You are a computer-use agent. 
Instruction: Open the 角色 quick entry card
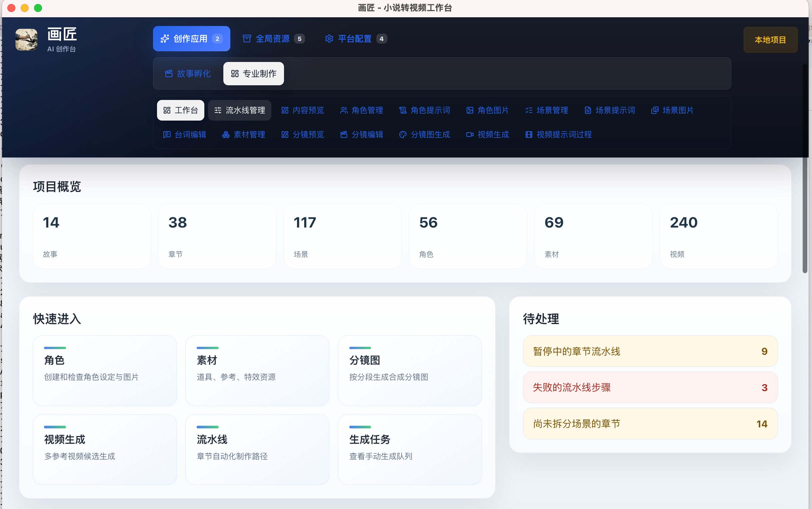point(105,371)
